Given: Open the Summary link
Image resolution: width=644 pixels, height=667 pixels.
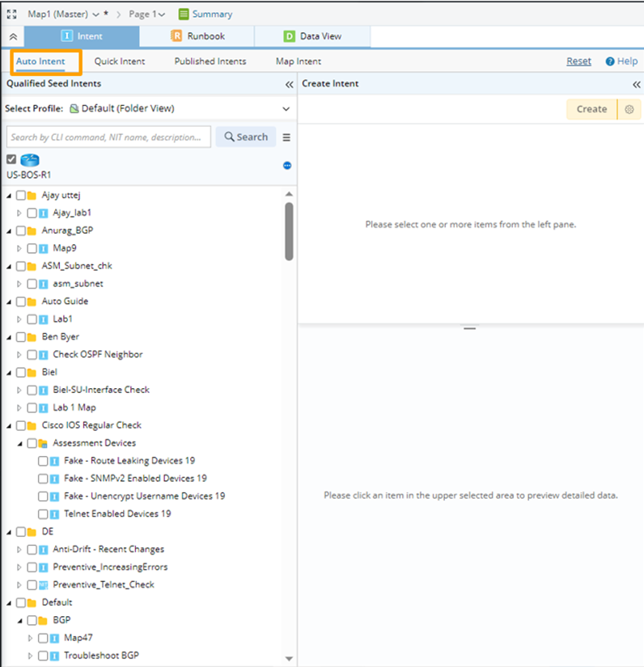Looking at the screenshot, I should pos(212,14).
